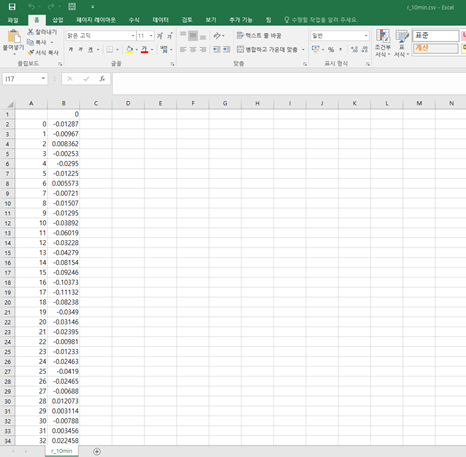
Task: Click the Increase Font Size icon
Action: (x=160, y=36)
